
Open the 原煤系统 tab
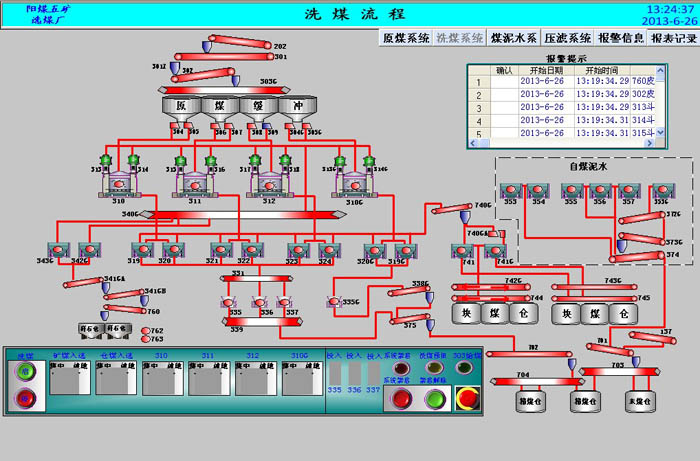point(407,38)
